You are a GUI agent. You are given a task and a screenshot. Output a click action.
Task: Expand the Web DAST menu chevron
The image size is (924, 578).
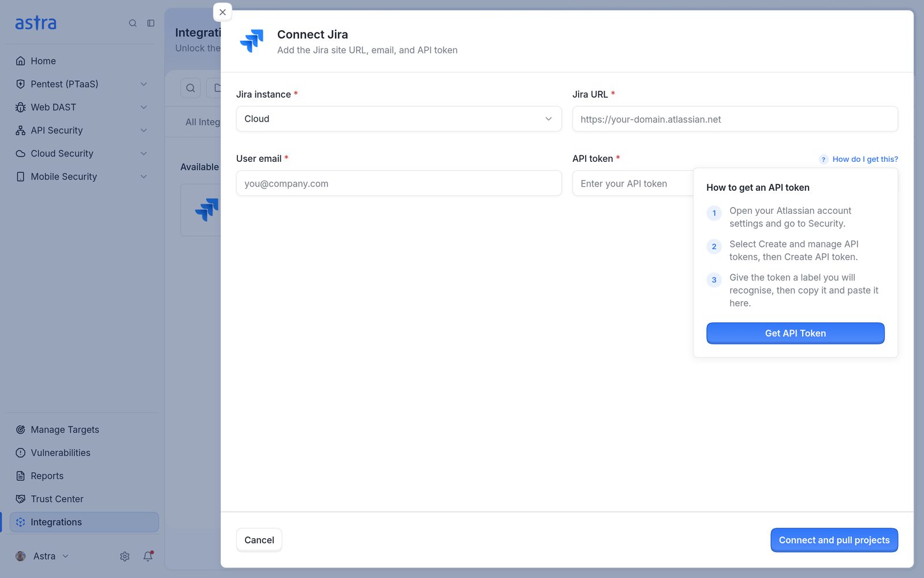(x=144, y=107)
